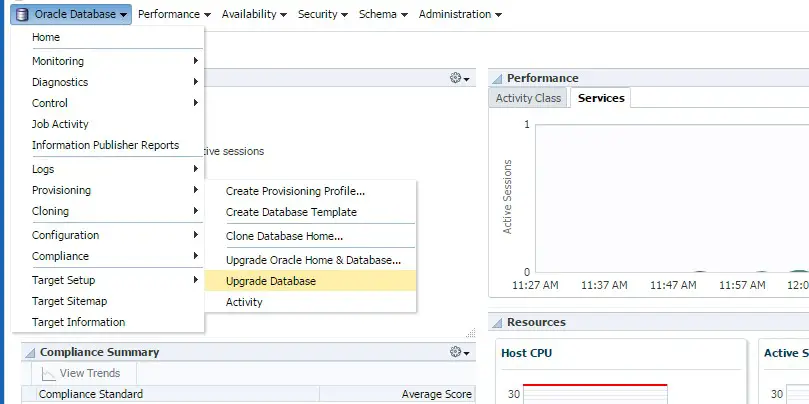
Task: Select Activity in Provisioning submenu
Action: [x=311, y=302]
